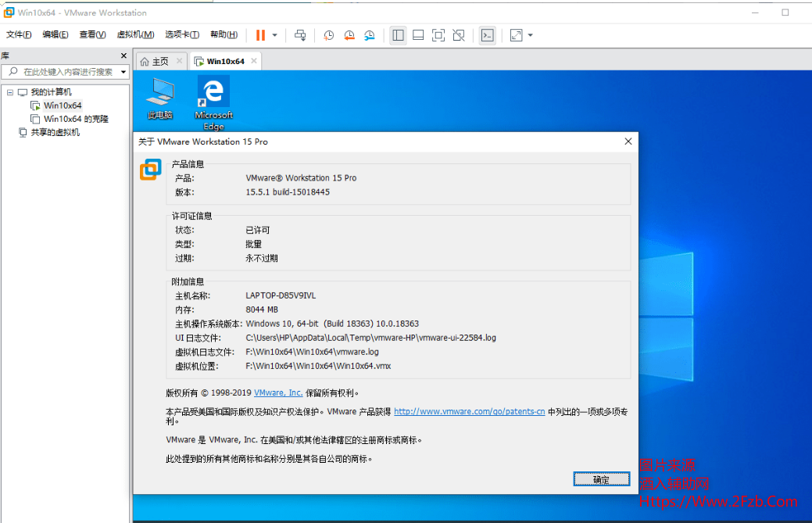Screen dimensions: 812x523
Task: Open the 帮助(H) menu
Action: click(224, 34)
